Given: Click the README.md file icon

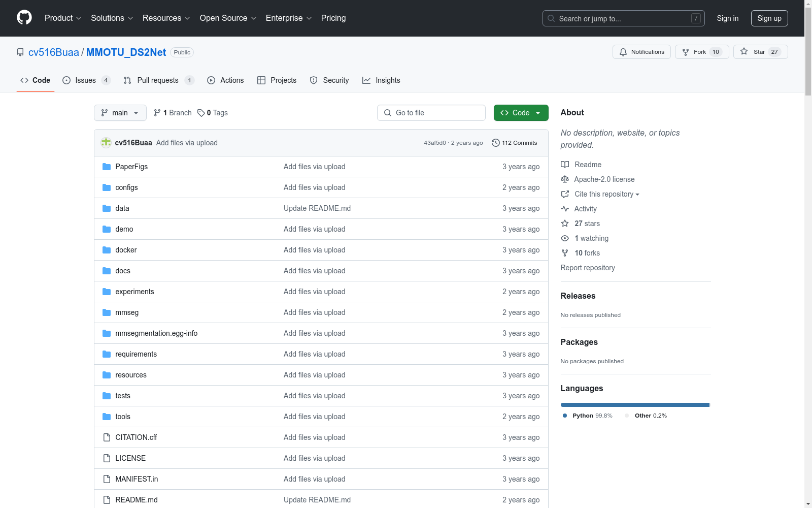Looking at the screenshot, I should [x=107, y=500].
